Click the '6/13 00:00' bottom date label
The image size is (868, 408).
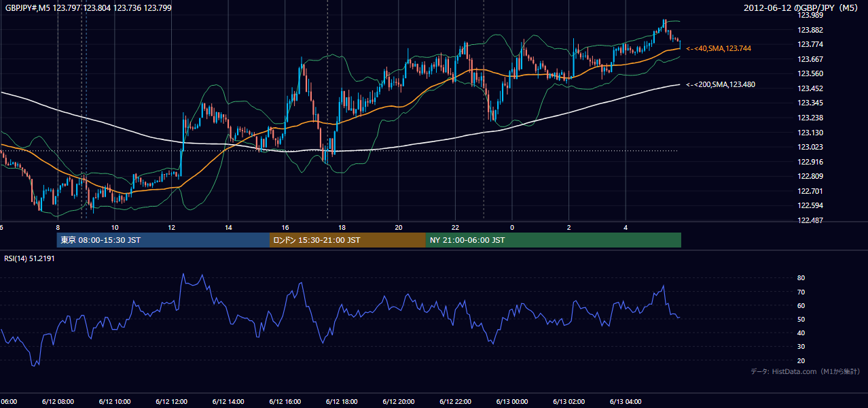511,402
